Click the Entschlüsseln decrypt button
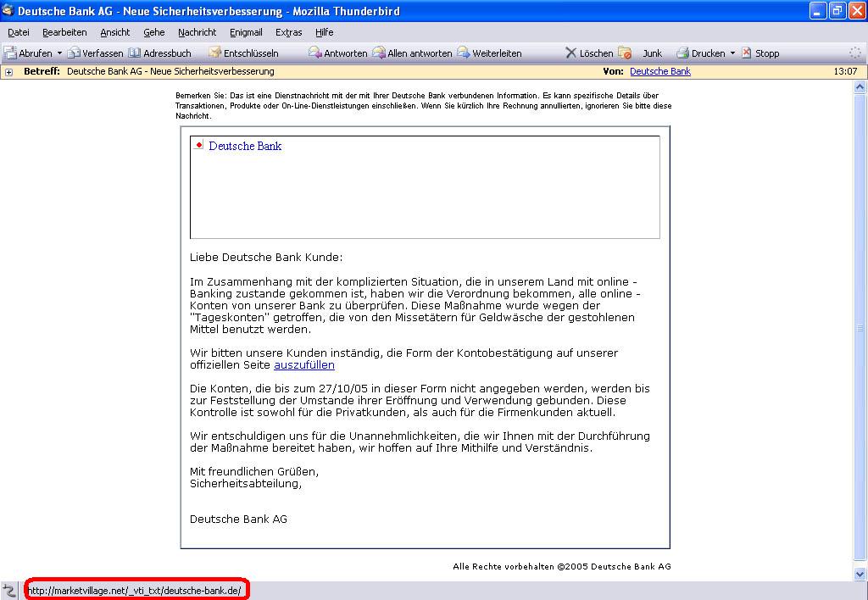Viewport: 868px width, 600px height. coord(243,53)
